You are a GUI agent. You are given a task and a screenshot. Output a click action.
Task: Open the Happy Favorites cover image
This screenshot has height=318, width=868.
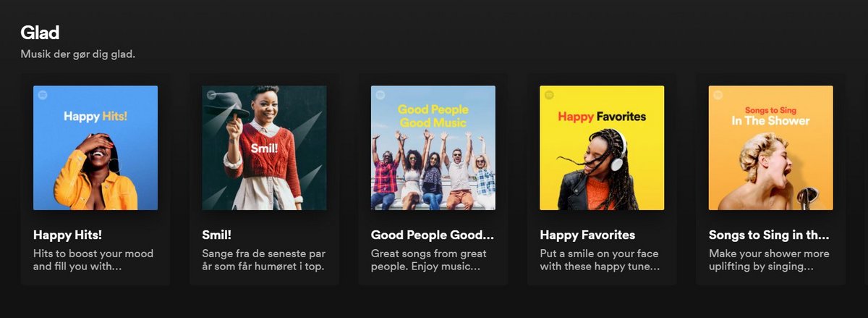point(602,148)
